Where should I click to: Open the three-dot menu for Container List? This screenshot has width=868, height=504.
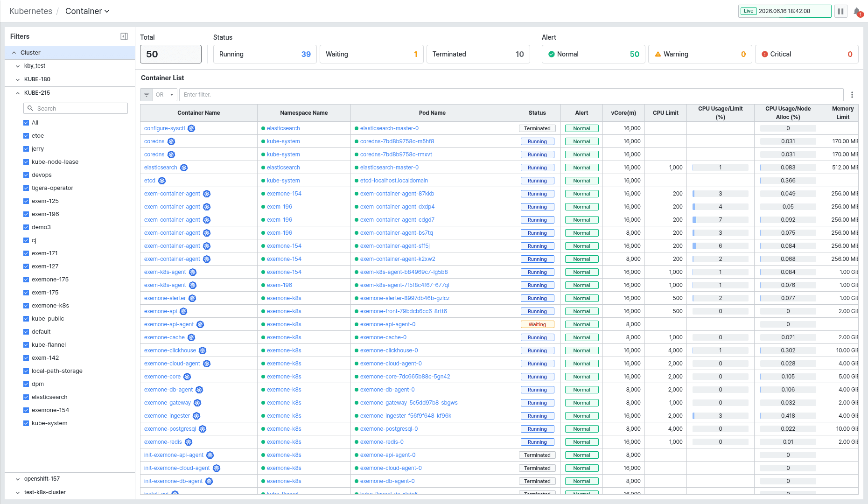coord(852,95)
